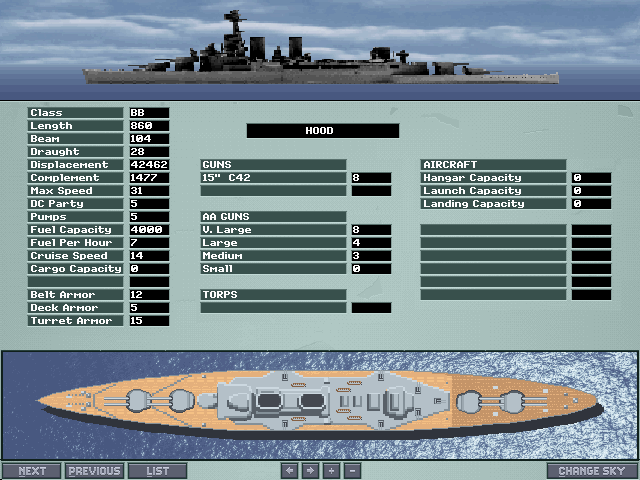
Task: Click the CHANGE SKY button
Action: point(592,471)
